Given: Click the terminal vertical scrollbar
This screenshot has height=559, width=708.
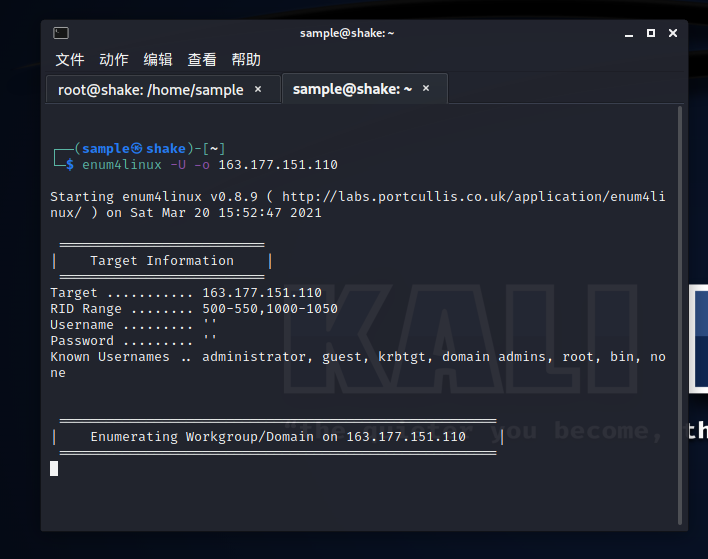Looking at the screenshot, I should coord(680,315).
